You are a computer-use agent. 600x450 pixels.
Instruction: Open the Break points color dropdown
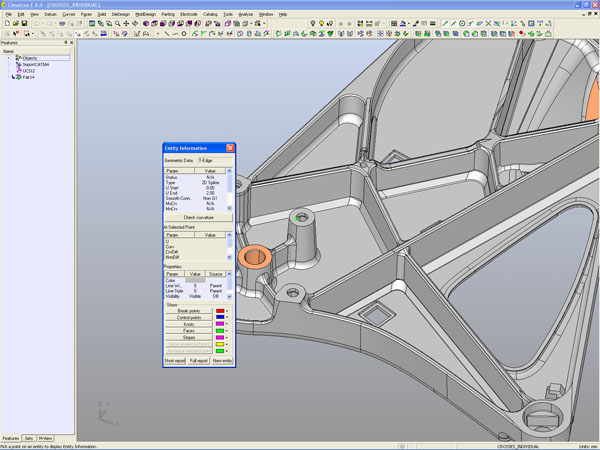(228, 311)
